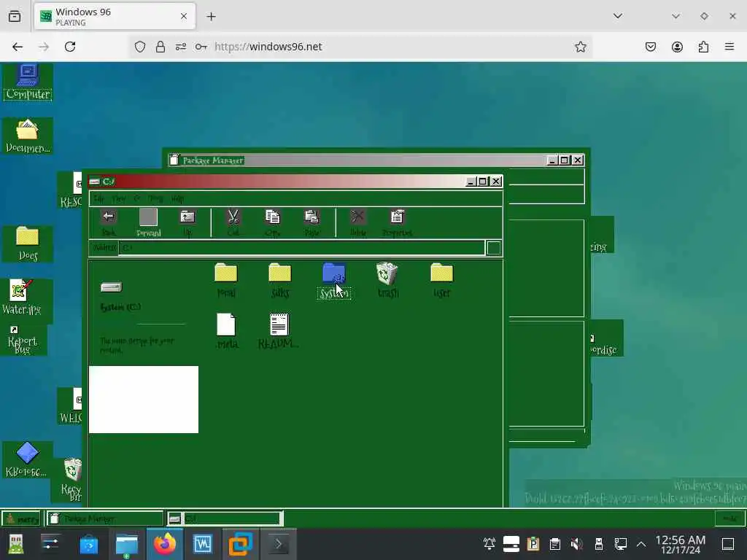Viewport: 747px width, 560px height.
Task: Open Firefox View from the tab strip corner
Action: (x=15, y=16)
